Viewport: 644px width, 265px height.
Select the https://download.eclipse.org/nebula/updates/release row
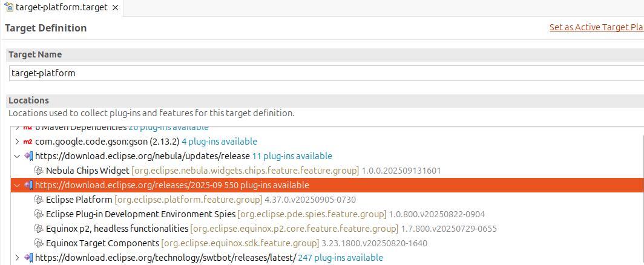326,156
